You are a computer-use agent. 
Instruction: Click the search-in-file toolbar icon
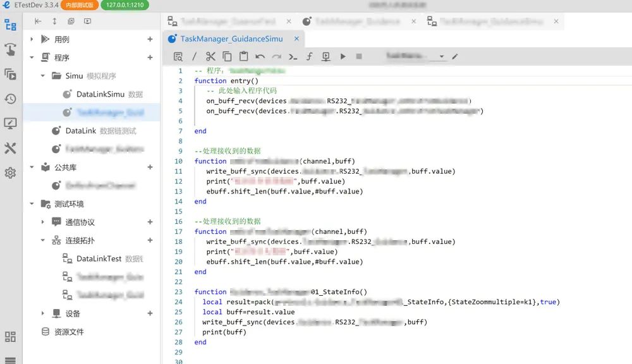tap(178, 56)
